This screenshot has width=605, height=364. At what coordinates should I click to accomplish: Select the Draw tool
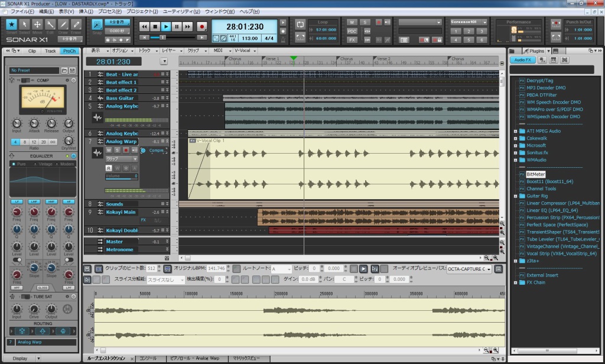(x=63, y=24)
